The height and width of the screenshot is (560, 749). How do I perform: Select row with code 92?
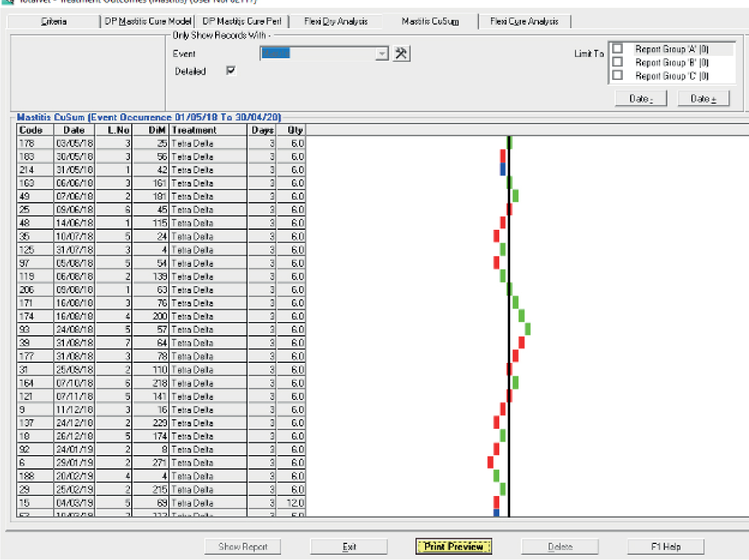[161, 449]
